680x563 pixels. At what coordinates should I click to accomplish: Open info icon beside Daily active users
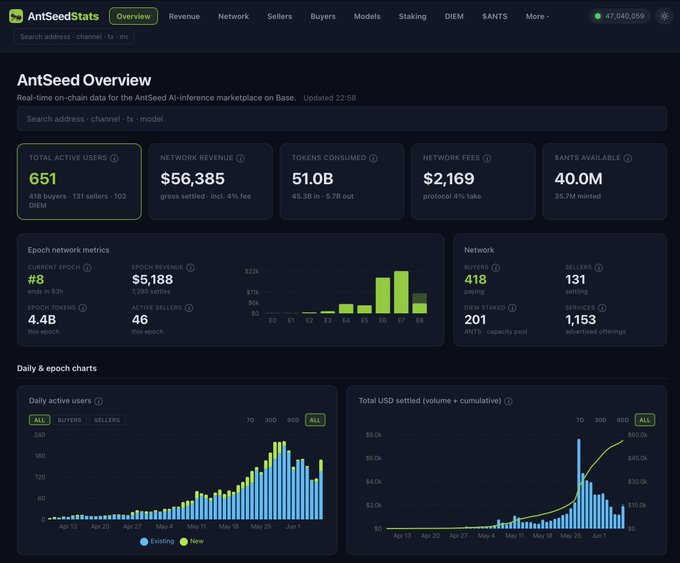[98, 401]
